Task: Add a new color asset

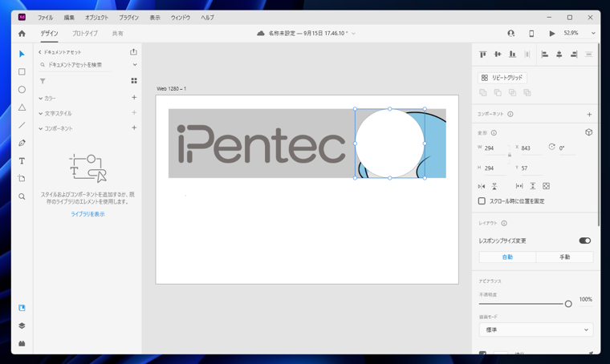Action: pyautogui.click(x=134, y=98)
